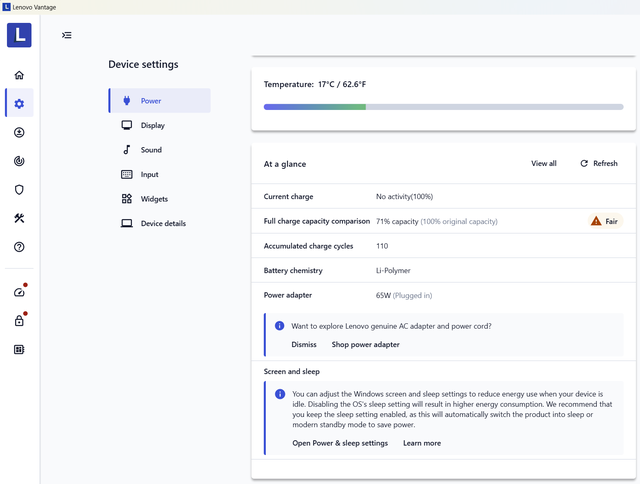Click the spiral scan icon in sidebar
The image size is (640, 484).
19,161
